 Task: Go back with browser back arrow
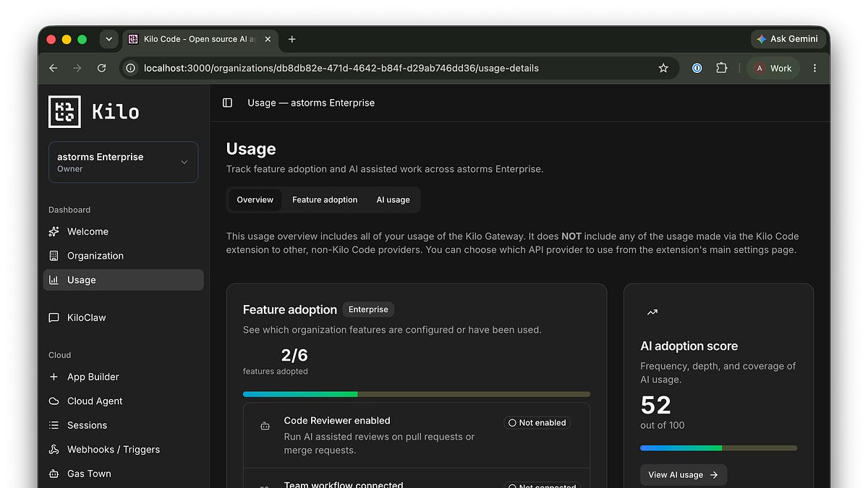coord(53,68)
